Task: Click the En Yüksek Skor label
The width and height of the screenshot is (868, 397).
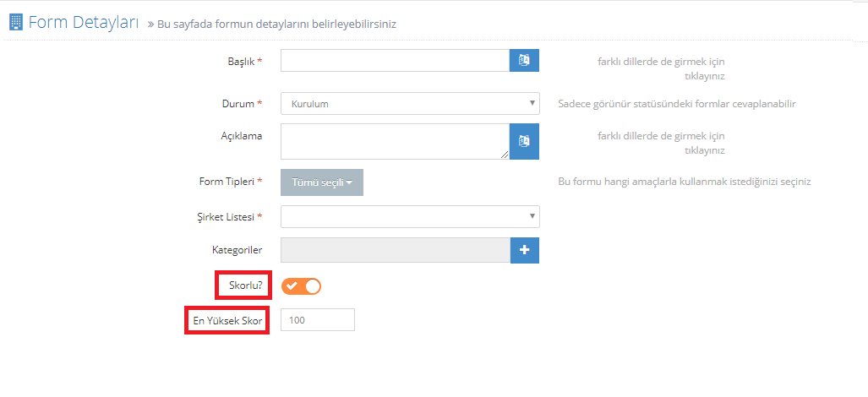Action: (x=227, y=320)
